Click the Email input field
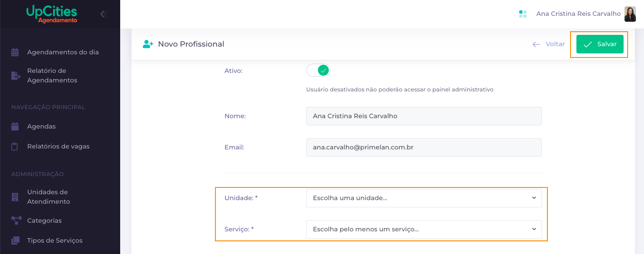The image size is (644, 254). (x=424, y=147)
